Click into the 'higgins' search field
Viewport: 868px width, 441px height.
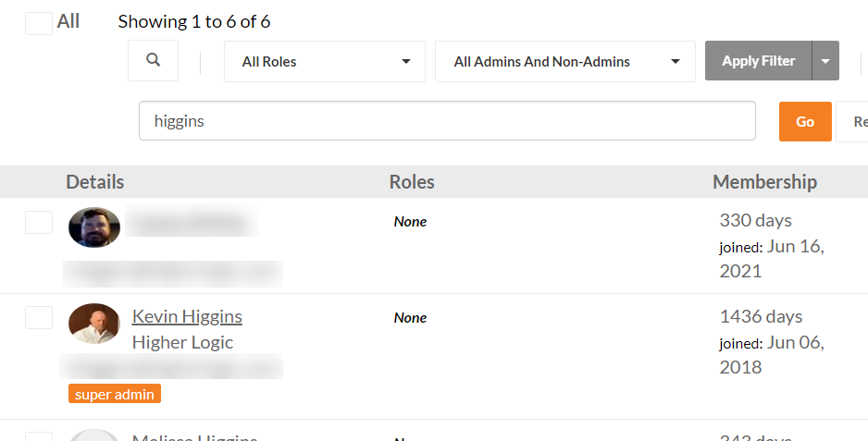(x=447, y=120)
